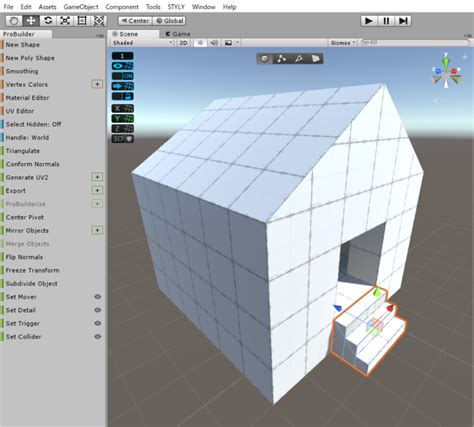Open Generate UV2 options plus button
The width and height of the screenshot is (474, 427).
point(97,177)
